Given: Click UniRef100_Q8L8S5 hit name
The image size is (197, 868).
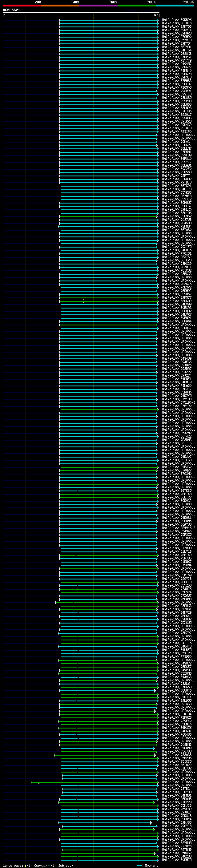Looking at the screenshot, I should tap(177, 98).
